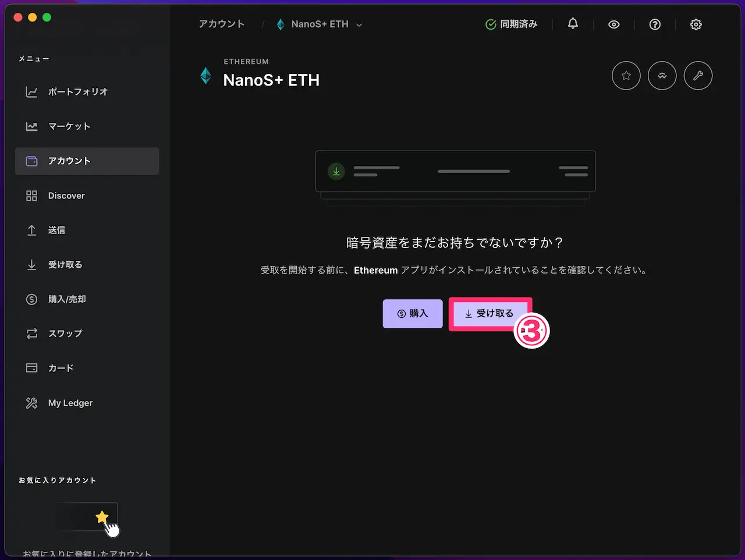745x560 pixels.
Task: Click the wallet icon next to アカウント
Action: 31,161
